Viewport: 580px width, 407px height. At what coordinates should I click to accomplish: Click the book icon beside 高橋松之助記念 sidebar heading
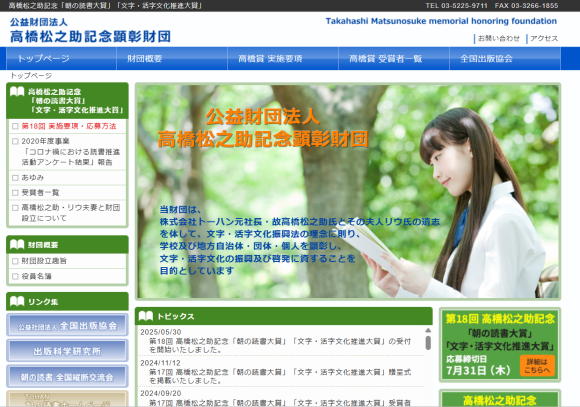click(17, 91)
